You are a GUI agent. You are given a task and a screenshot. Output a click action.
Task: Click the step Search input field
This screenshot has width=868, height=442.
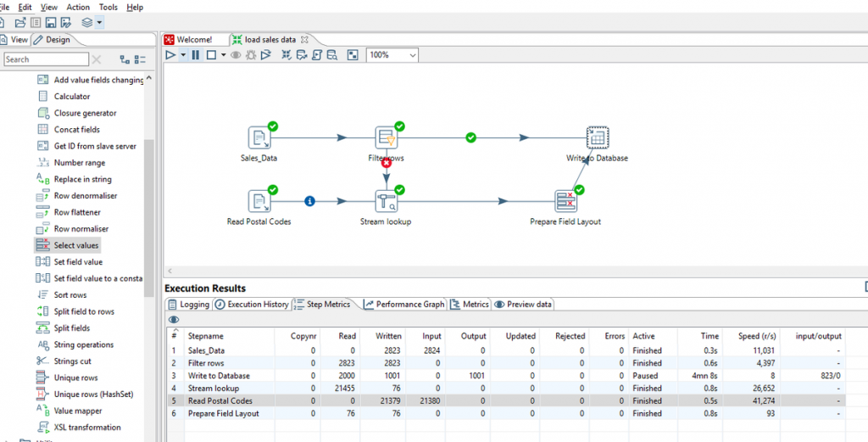point(46,59)
